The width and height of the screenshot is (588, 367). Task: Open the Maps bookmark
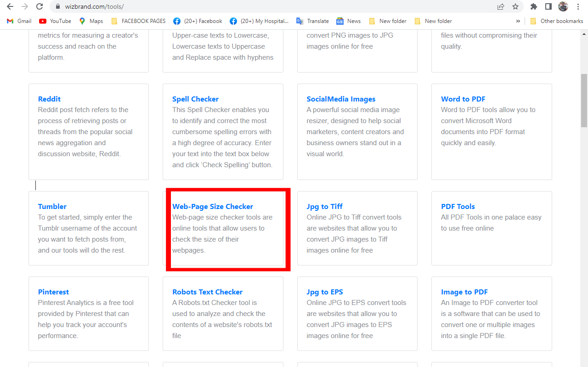91,21
